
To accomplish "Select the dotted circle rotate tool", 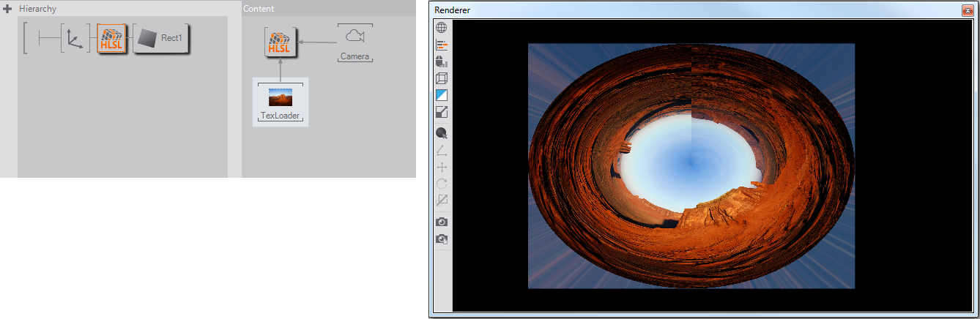I will [442, 184].
